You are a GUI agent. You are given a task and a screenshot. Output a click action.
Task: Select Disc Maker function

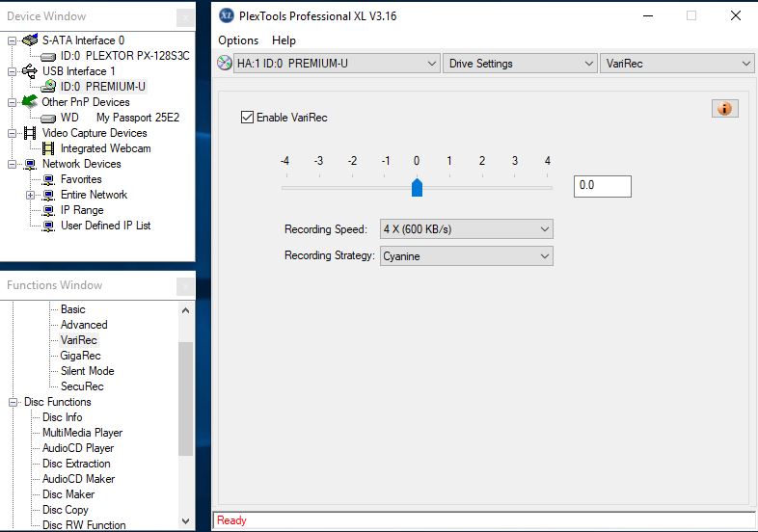tap(68, 494)
